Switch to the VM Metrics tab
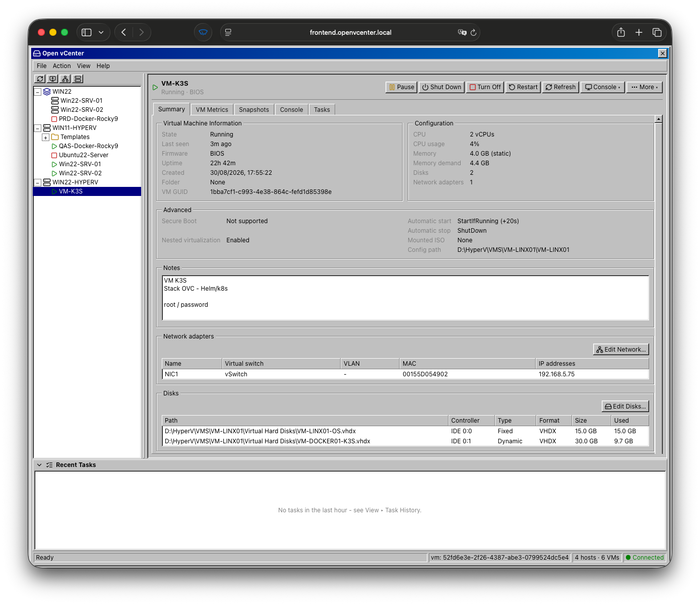Image resolution: width=700 pixels, height=605 pixels. pos(212,110)
